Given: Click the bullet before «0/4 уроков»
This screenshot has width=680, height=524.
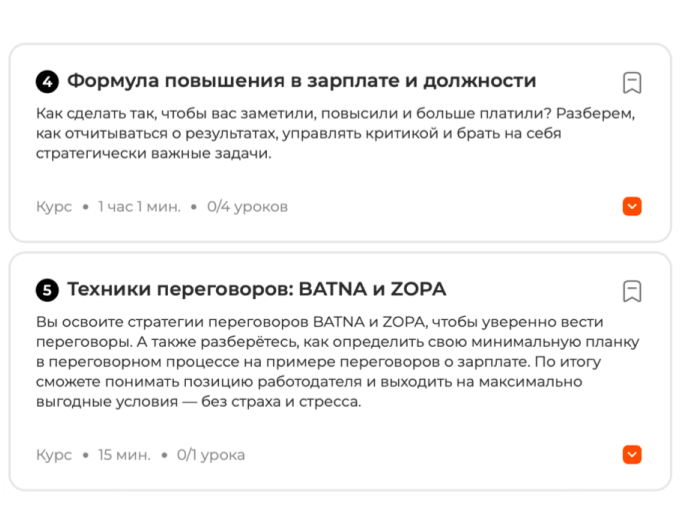Looking at the screenshot, I should 194,207.
